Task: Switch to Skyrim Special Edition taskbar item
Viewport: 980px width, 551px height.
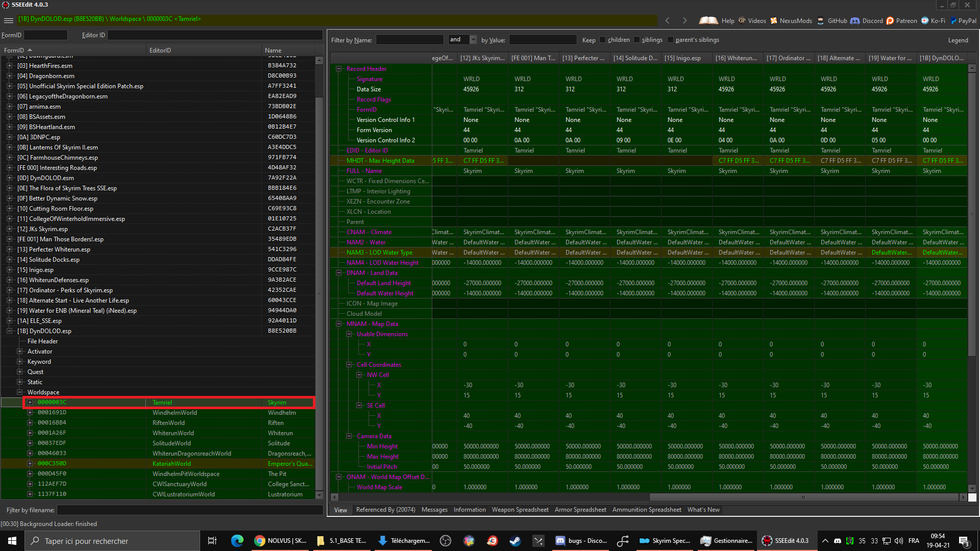Action: click(x=665, y=541)
